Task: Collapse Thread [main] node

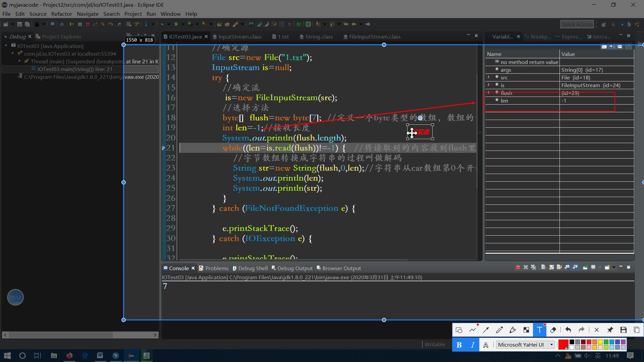Action: (19, 61)
